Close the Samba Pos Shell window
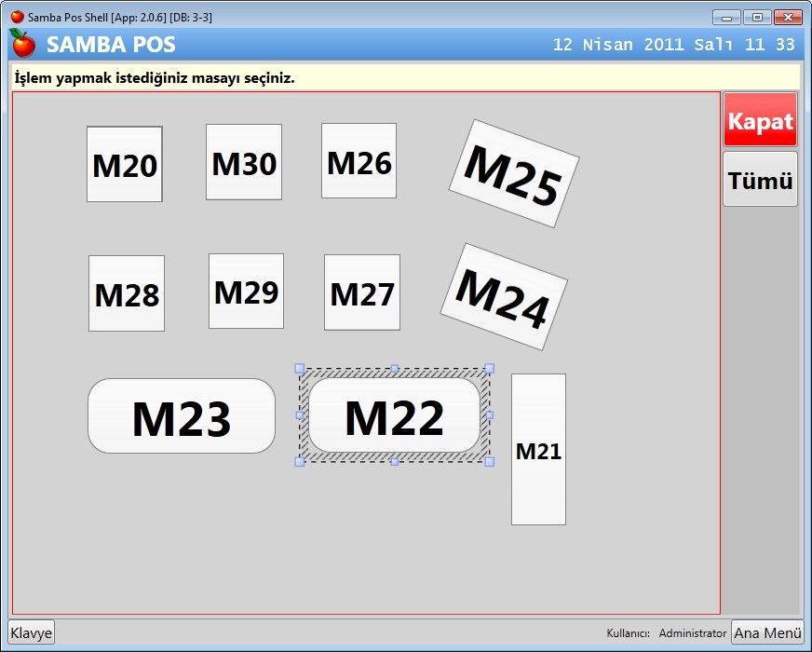The image size is (812, 652). (x=788, y=18)
